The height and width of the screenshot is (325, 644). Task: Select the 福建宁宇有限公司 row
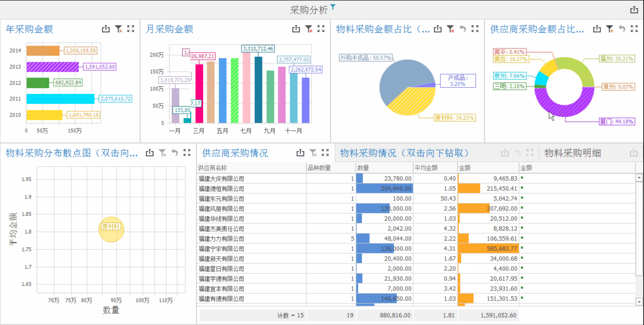[416, 248]
